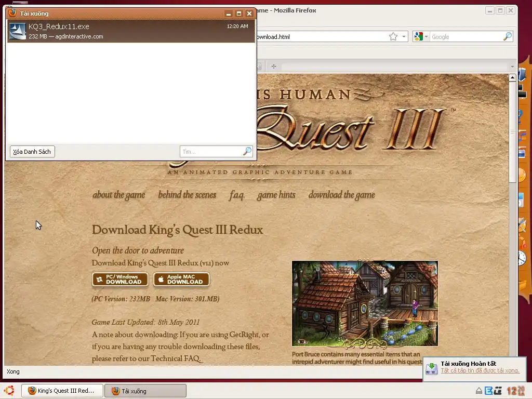Open the address bar history dropdown arrow
The image size is (532, 399).
404,37
